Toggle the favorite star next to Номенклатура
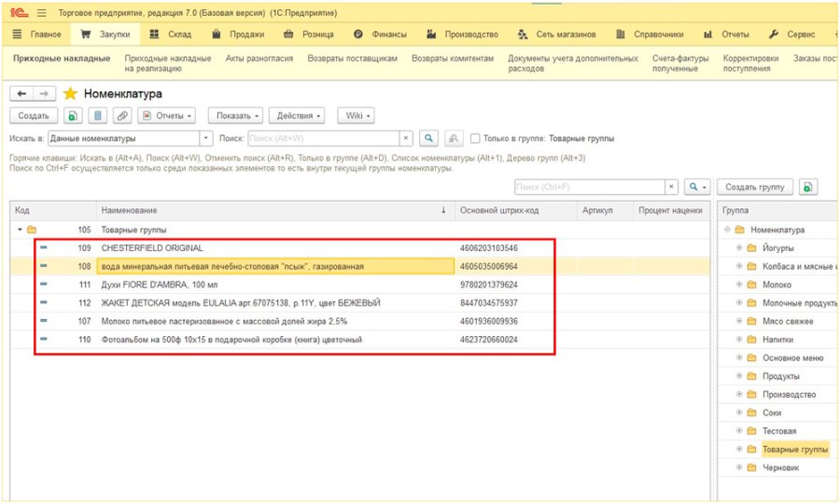Screen dimensions: 840x504 [70, 93]
